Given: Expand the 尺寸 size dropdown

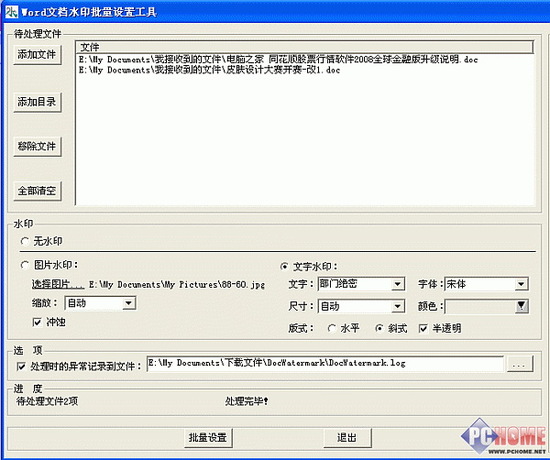Looking at the screenshot, I should tap(397, 306).
